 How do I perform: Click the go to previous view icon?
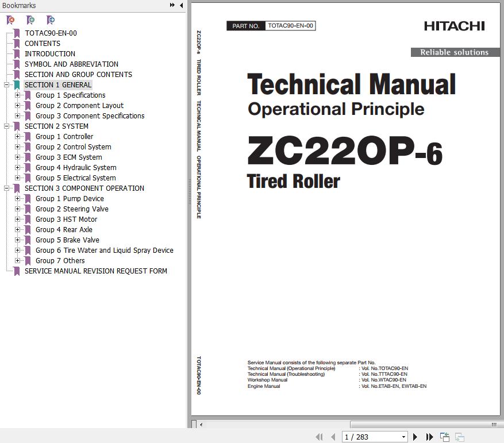tap(445, 437)
